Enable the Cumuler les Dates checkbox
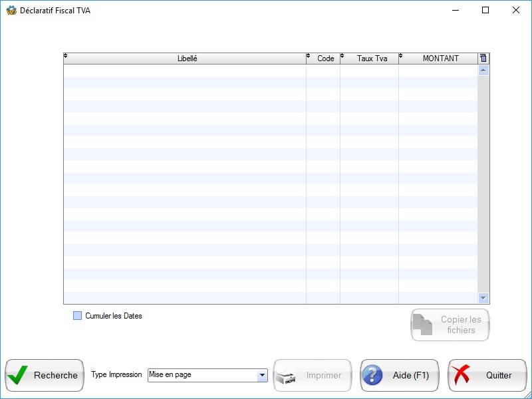Viewport: 532px width, 399px height. 77,316
